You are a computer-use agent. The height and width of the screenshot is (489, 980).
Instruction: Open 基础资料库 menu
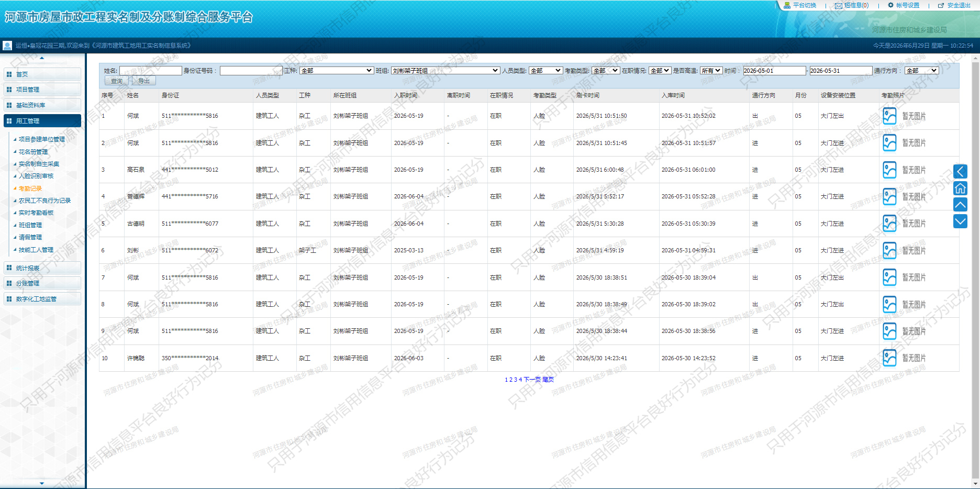42,105
